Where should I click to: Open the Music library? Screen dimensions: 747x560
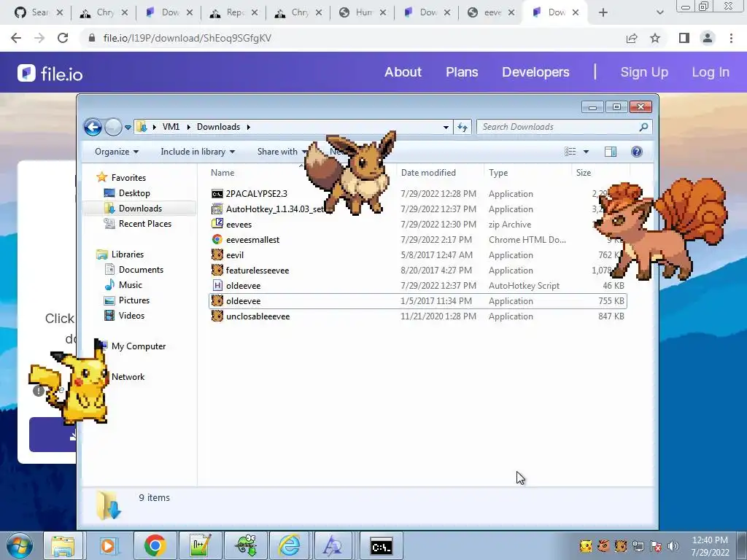[130, 285]
